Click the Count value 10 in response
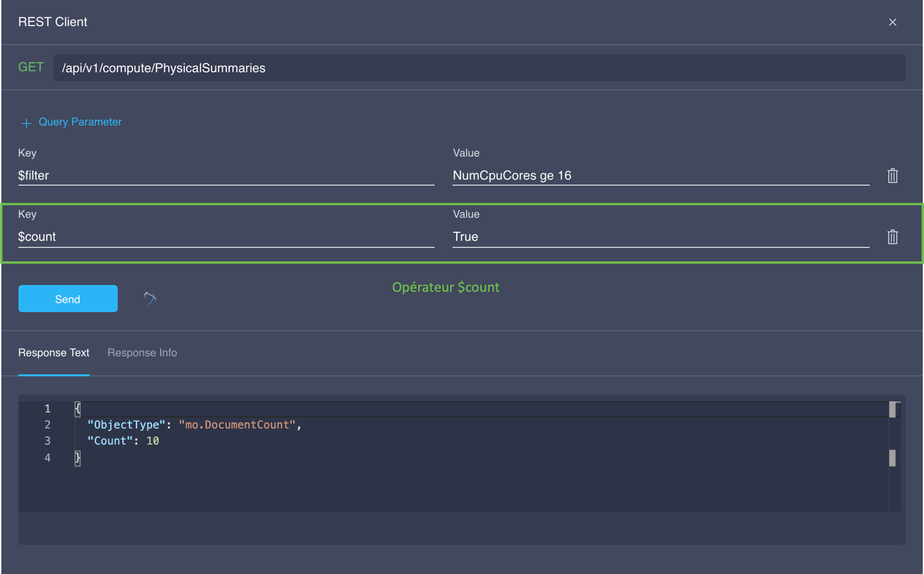The height and width of the screenshot is (574, 924). pos(153,441)
